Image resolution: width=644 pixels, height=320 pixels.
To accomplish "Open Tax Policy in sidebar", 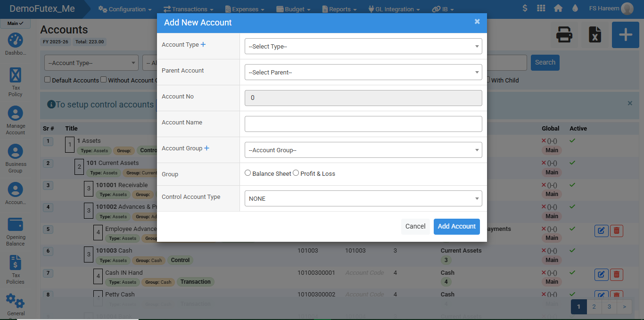I will (16, 82).
